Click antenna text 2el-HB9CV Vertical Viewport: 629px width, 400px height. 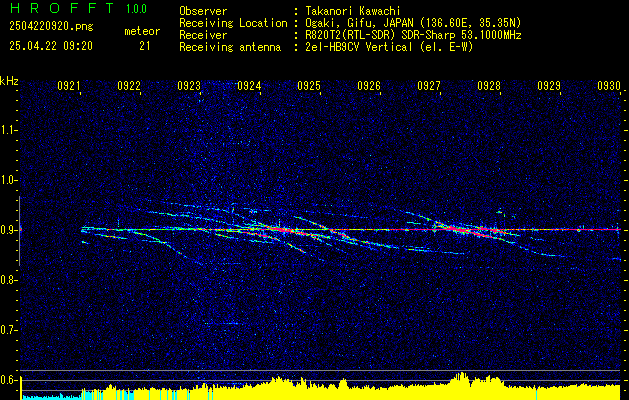(x=359, y=47)
